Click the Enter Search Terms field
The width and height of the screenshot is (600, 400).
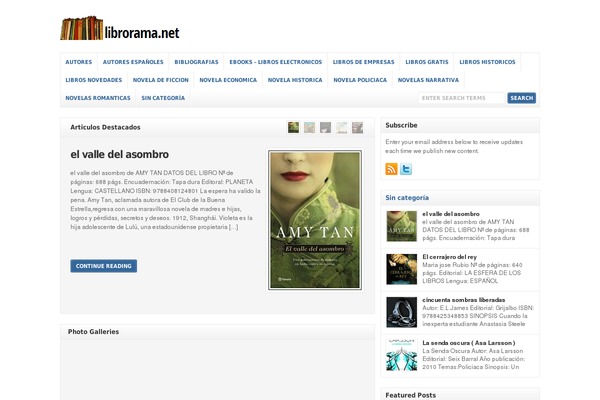[461, 98]
